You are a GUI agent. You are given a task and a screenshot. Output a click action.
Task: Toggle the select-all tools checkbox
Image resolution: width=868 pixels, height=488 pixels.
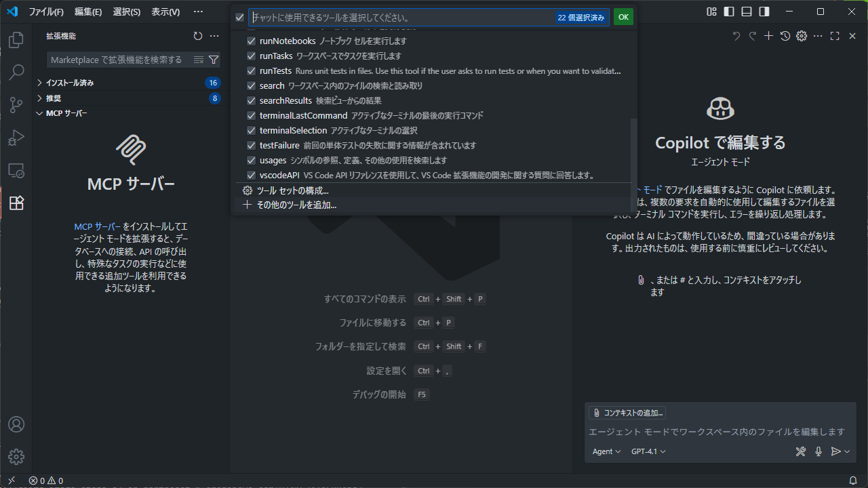point(239,18)
